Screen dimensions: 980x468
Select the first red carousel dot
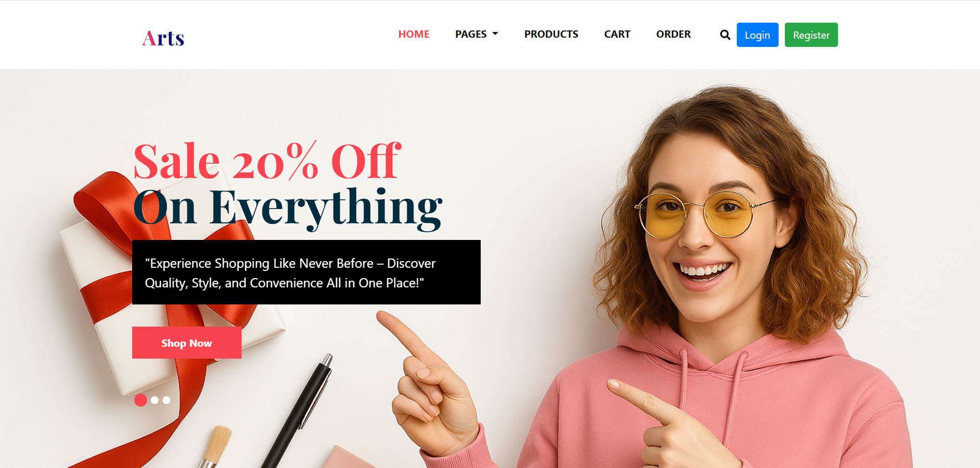(140, 400)
